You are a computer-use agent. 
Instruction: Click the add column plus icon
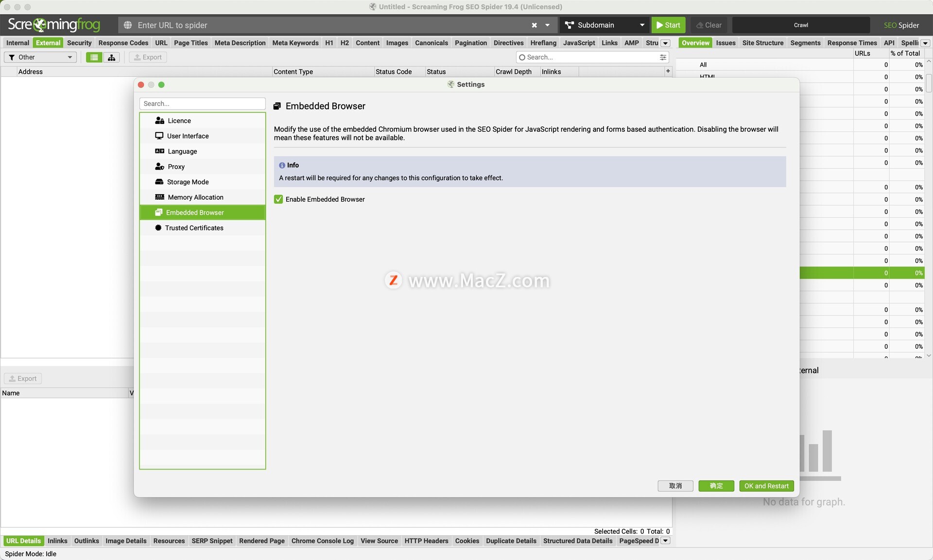[668, 71]
